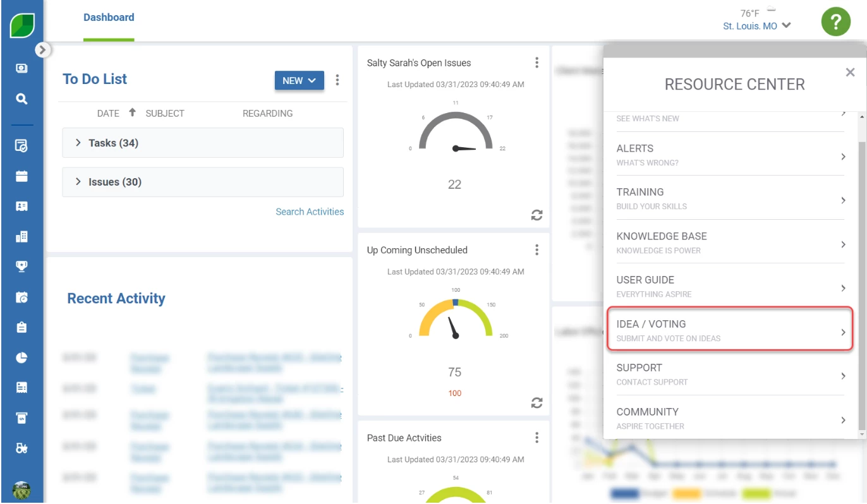Select the Dashboard tab
This screenshot has height=504, width=867.
(x=109, y=18)
